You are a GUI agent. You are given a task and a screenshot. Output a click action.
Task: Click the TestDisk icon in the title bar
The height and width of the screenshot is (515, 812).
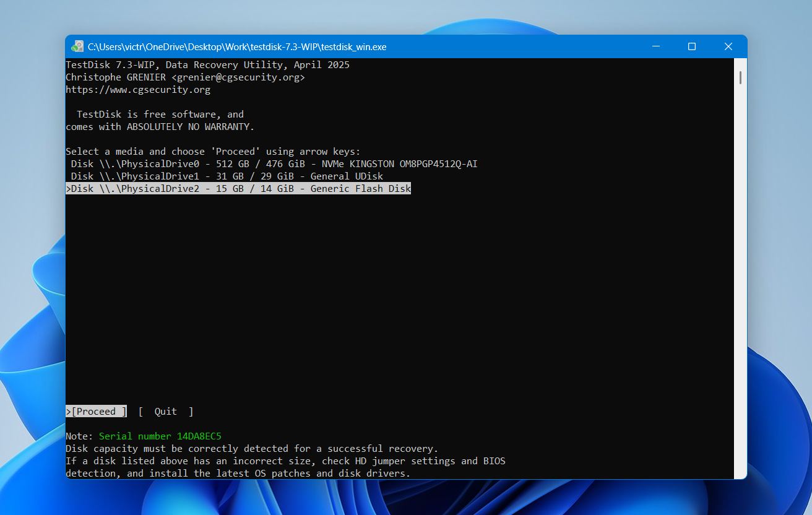click(77, 46)
